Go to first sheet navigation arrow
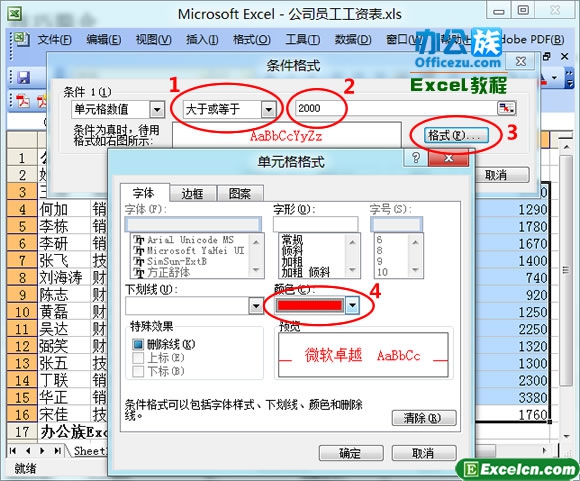580x481 pixels. pos(13,451)
